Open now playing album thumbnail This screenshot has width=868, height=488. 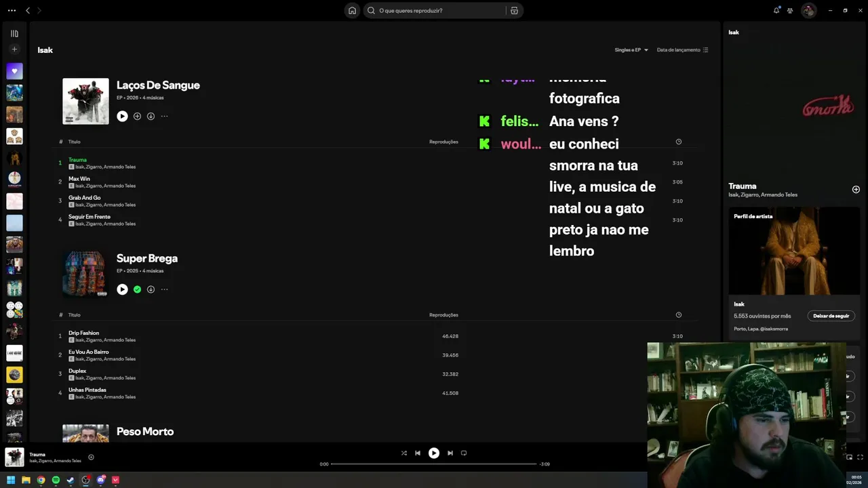(x=14, y=457)
